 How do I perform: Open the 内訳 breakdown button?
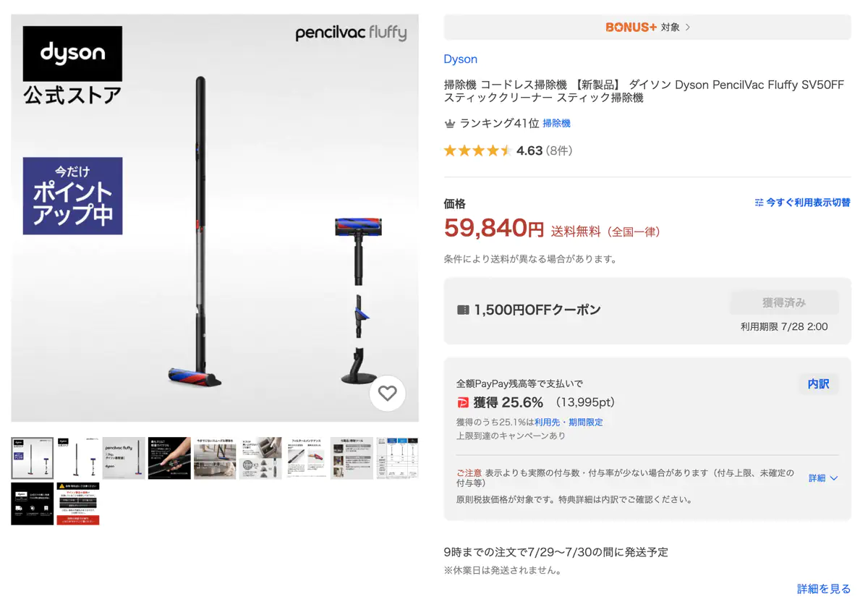coord(819,384)
